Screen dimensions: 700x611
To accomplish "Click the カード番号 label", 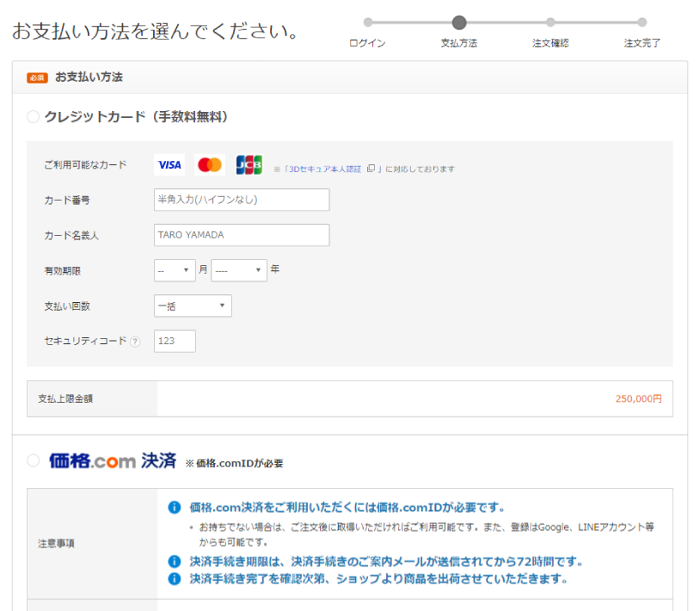I will [67, 201].
